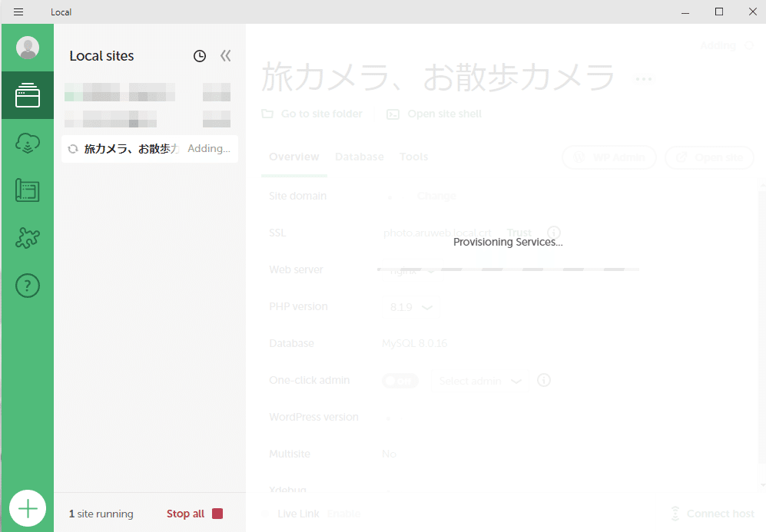Click the Provisioning Services message
Screen dimensions: 766x532
(508, 242)
